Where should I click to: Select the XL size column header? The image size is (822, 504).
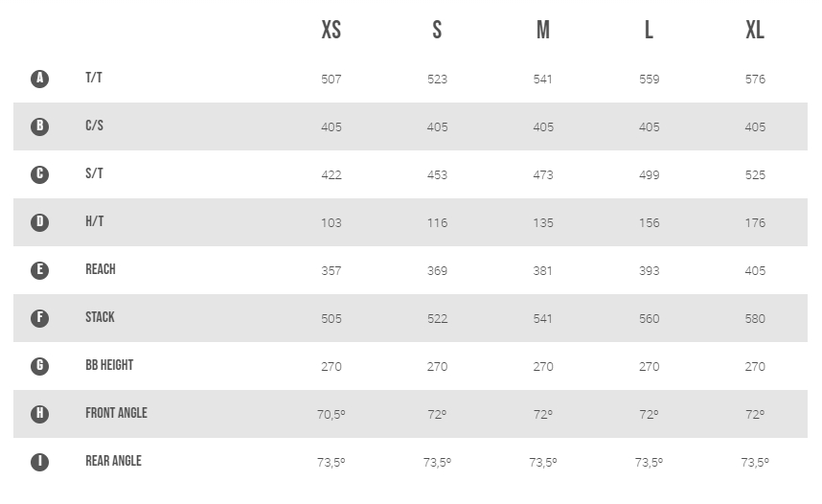755,30
